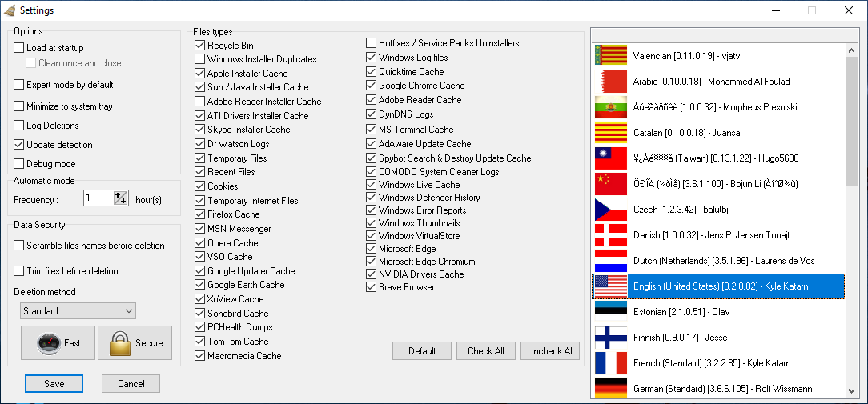This screenshot has width=868, height=404.
Task: Enable Load at startup
Action: (x=19, y=48)
